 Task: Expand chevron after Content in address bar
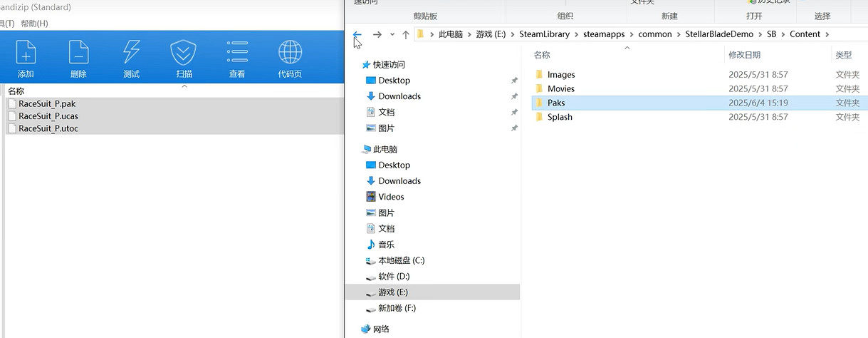tap(827, 34)
